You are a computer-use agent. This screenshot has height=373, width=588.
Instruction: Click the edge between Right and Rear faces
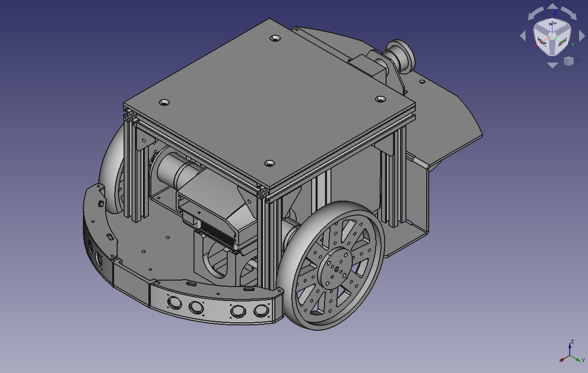pos(552,47)
